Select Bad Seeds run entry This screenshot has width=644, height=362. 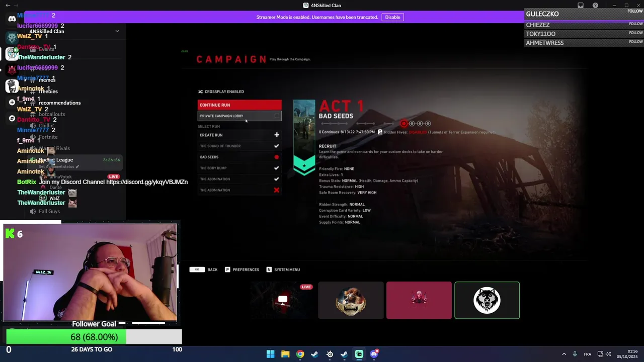pyautogui.click(x=239, y=157)
